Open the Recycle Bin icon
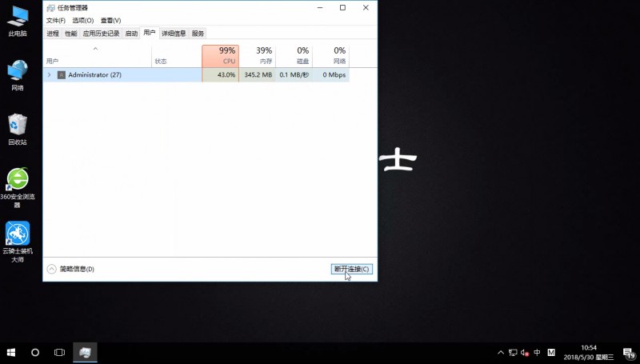This screenshot has width=640, height=364. click(18, 130)
